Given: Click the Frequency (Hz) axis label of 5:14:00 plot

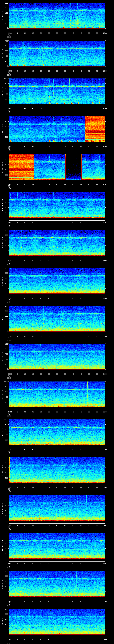Looking at the screenshot, I should 3,16.
